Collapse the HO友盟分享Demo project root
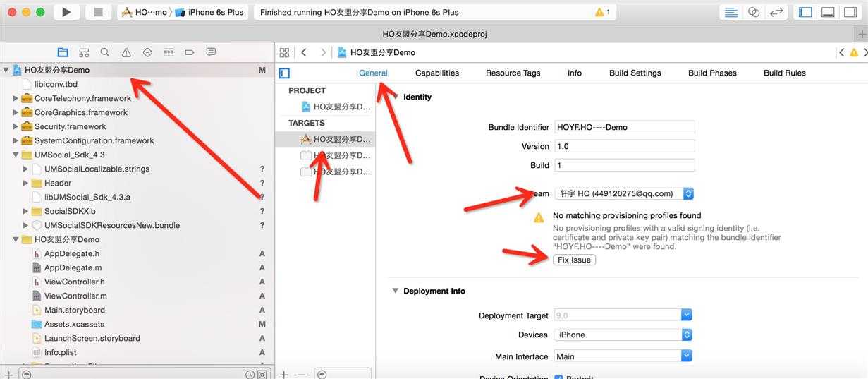The height and width of the screenshot is (379, 868). (x=6, y=70)
